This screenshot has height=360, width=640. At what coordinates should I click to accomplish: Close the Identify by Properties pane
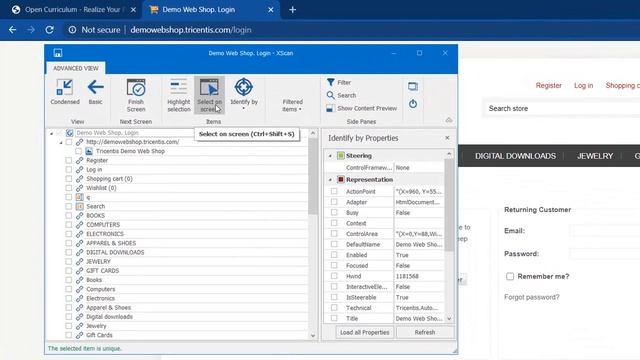click(447, 138)
